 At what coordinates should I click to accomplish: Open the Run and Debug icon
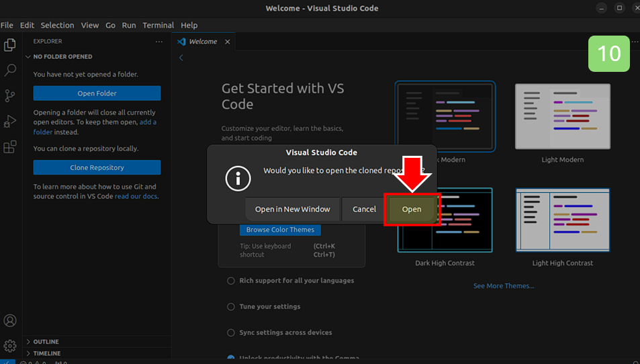click(10, 121)
